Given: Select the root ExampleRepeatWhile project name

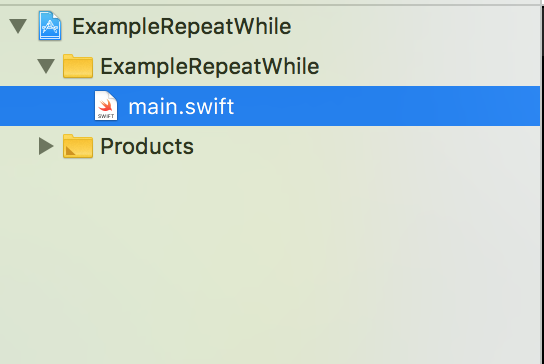Looking at the screenshot, I should (181, 27).
